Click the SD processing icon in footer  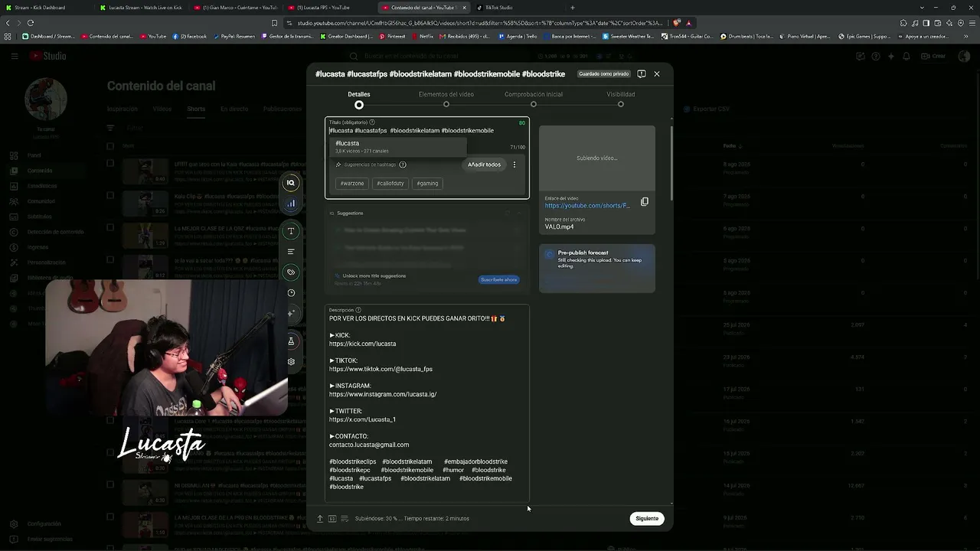pyautogui.click(x=332, y=519)
